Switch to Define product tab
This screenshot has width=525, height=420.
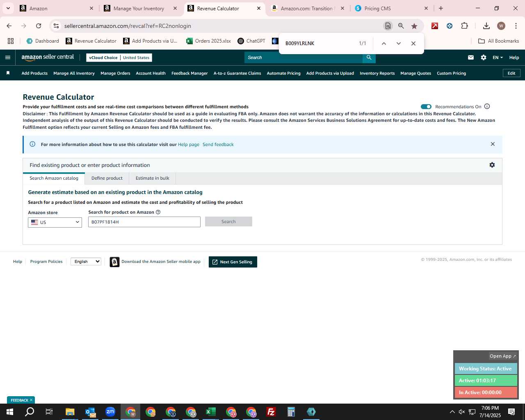point(107,178)
